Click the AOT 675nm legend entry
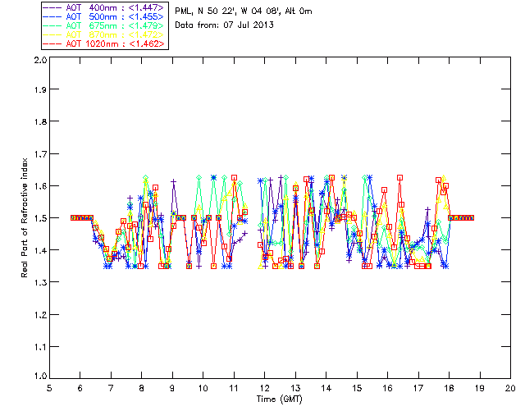The height and width of the screenshot is (420, 525). (x=103, y=25)
